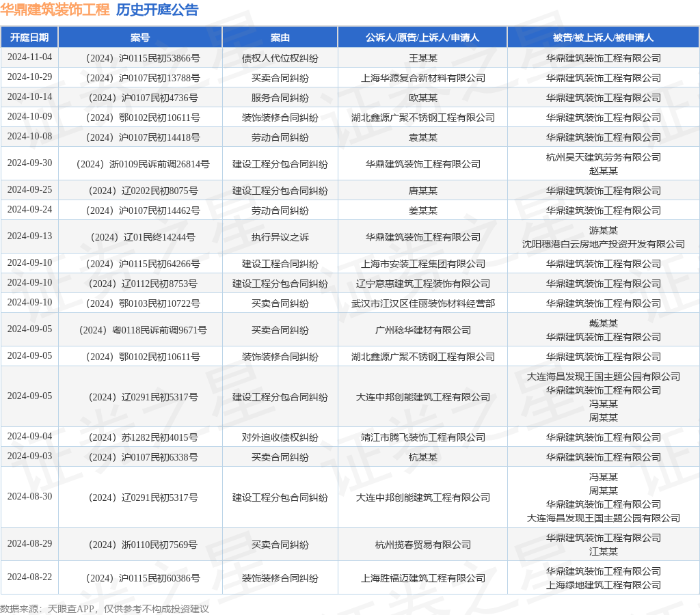
Task: Click the 开庭日期 column header
Action: (29, 38)
